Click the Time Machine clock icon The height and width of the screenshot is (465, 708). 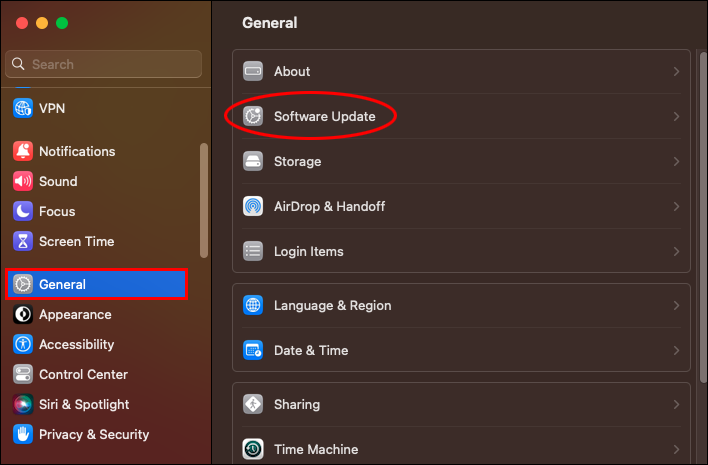click(254, 449)
